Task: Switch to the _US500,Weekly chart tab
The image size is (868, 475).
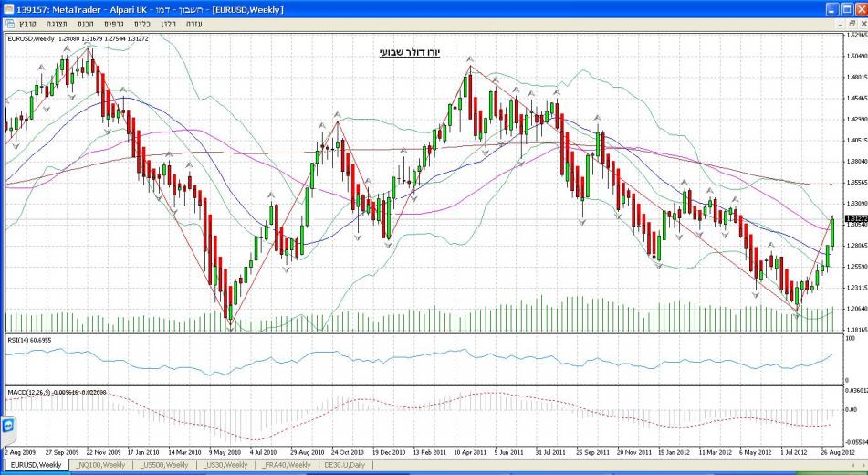Action: 166,466
